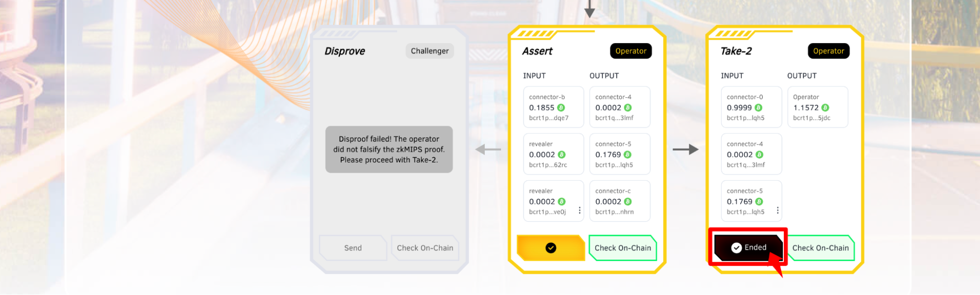Click the Send button in Disprove card
The height and width of the screenshot is (295, 980).
click(352, 248)
